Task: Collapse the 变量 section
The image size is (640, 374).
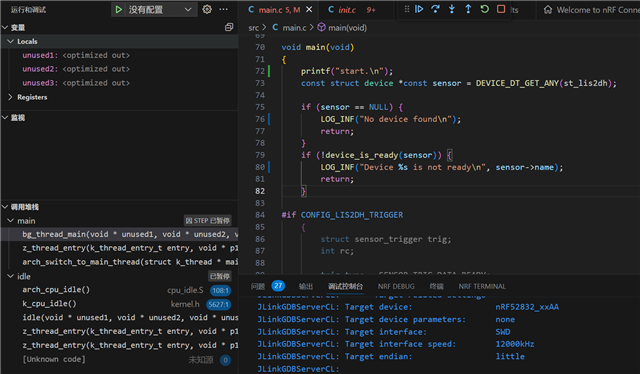Action: pyautogui.click(x=5, y=27)
